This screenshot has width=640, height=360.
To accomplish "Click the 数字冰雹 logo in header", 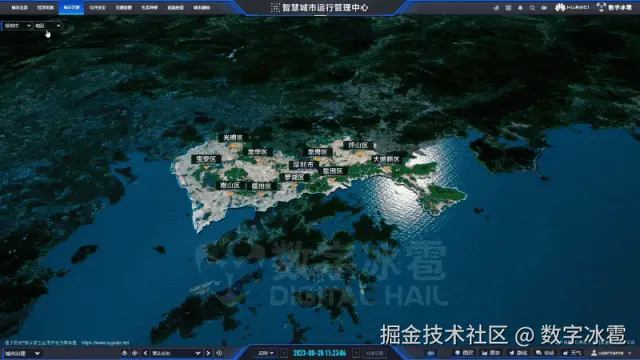I will 614,7.
